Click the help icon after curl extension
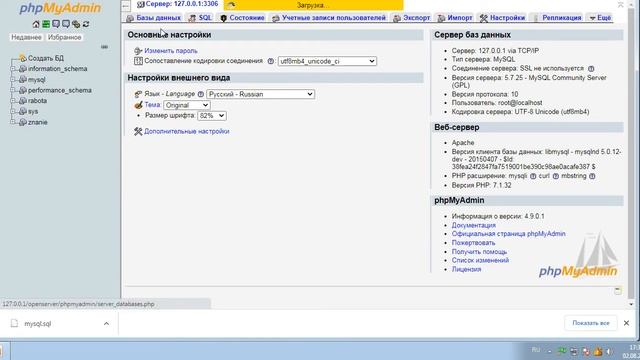This screenshot has height=360, width=640. coord(555,176)
